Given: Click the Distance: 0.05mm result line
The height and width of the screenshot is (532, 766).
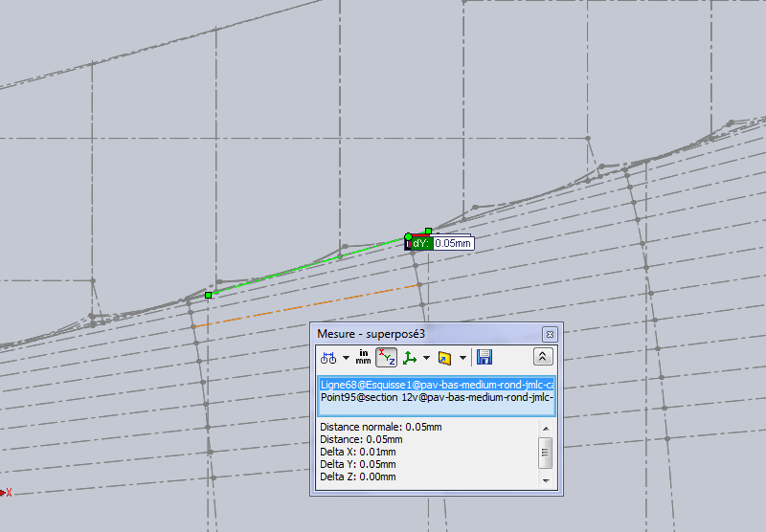Looking at the screenshot, I should pyautogui.click(x=361, y=439).
